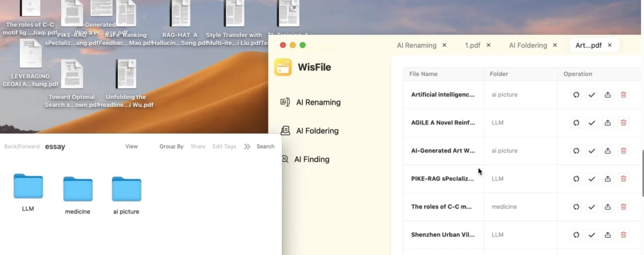Delete the Shenzhen Urban Vil... row

[623, 235]
